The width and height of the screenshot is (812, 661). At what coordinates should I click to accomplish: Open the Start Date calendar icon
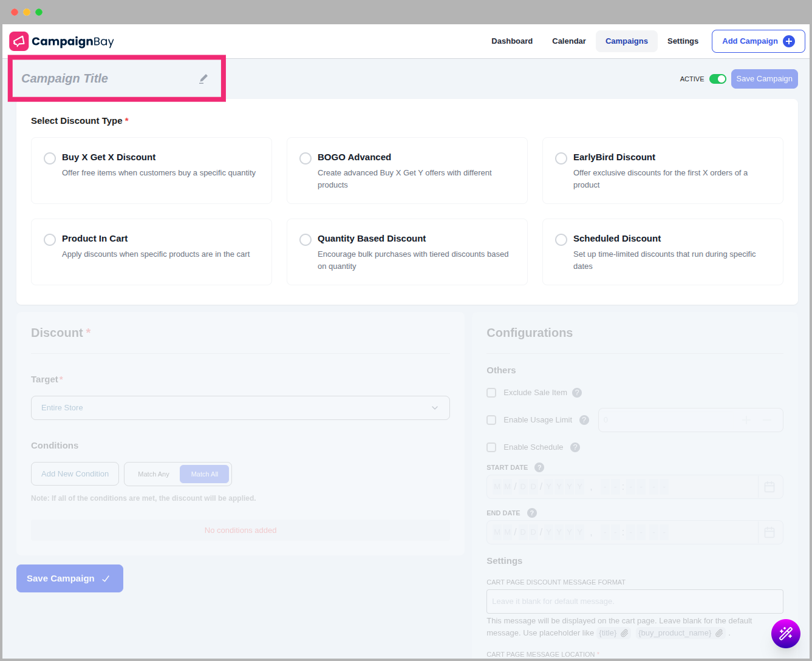pyautogui.click(x=769, y=487)
